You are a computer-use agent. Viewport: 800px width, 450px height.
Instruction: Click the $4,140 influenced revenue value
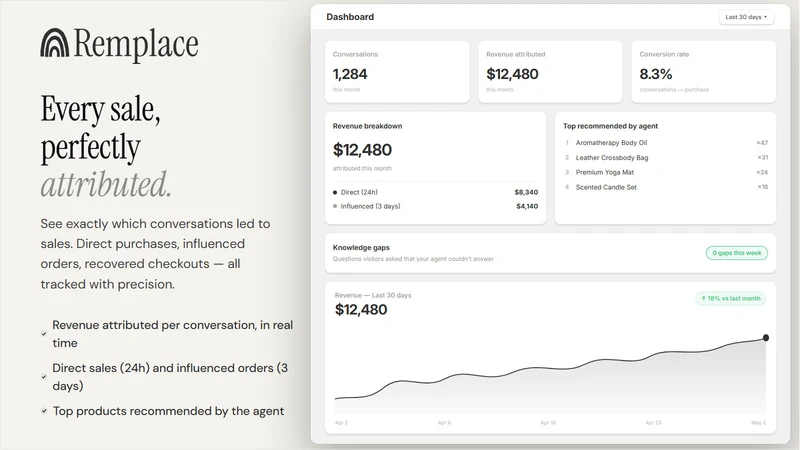point(527,206)
